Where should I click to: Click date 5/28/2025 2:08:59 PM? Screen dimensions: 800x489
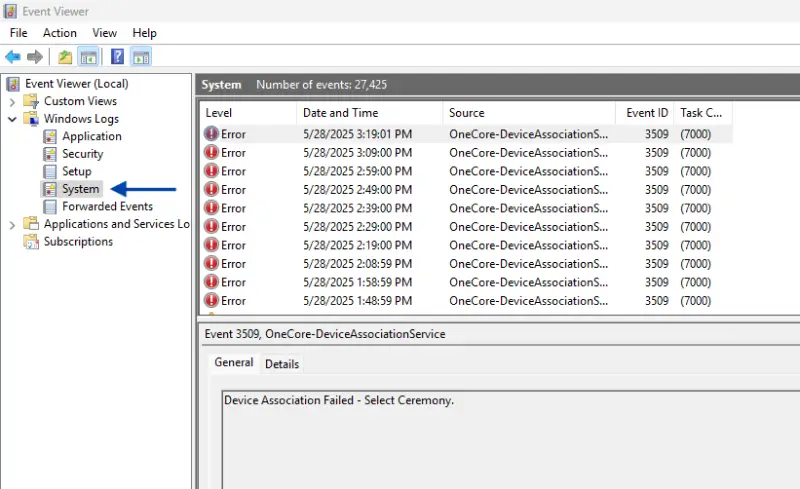coord(358,264)
